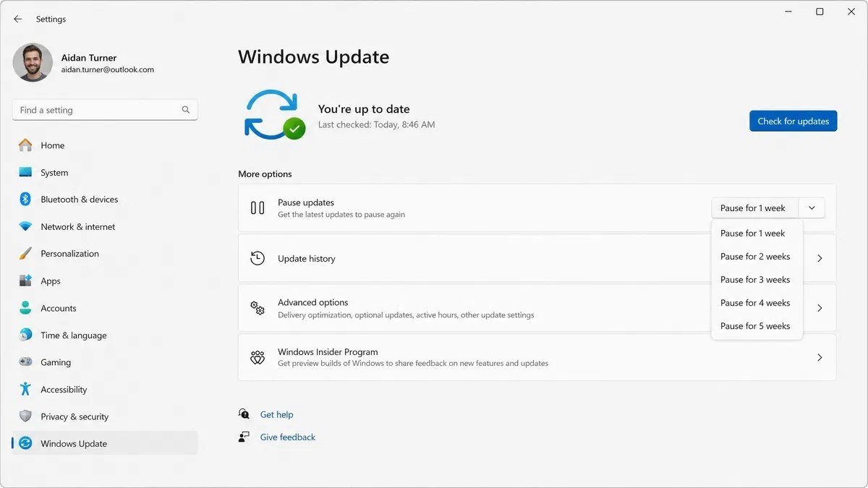This screenshot has width=868, height=488.
Task: Expand Windows Insider Program chevron
Action: 820,357
